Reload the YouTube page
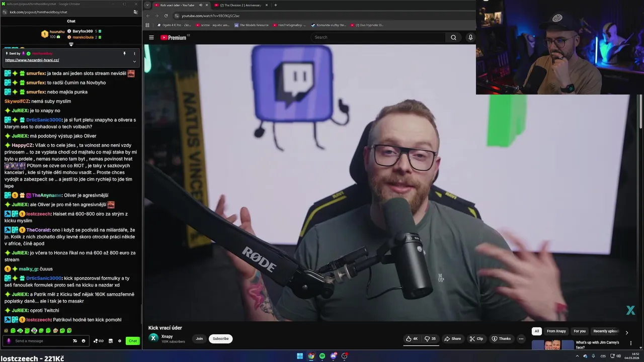This screenshot has width=644, height=362. point(166,16)
